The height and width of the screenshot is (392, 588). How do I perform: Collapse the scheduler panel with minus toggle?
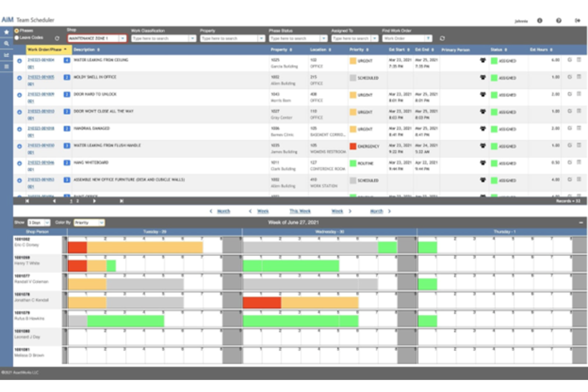tap(582, 222)
